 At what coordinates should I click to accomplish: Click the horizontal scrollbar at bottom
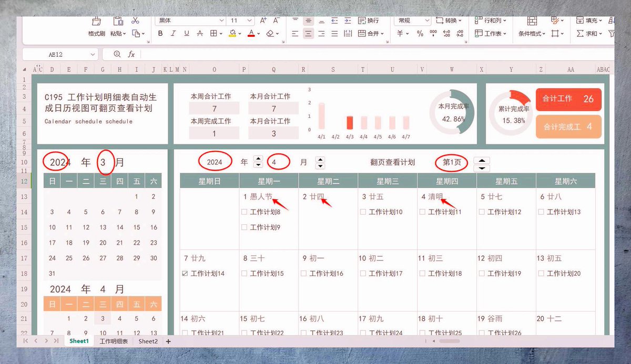pyautogui.click(x=450, y=341)
